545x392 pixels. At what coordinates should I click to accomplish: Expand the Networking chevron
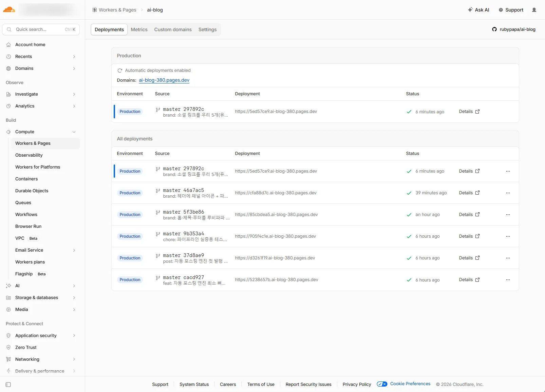coord(74,359)
